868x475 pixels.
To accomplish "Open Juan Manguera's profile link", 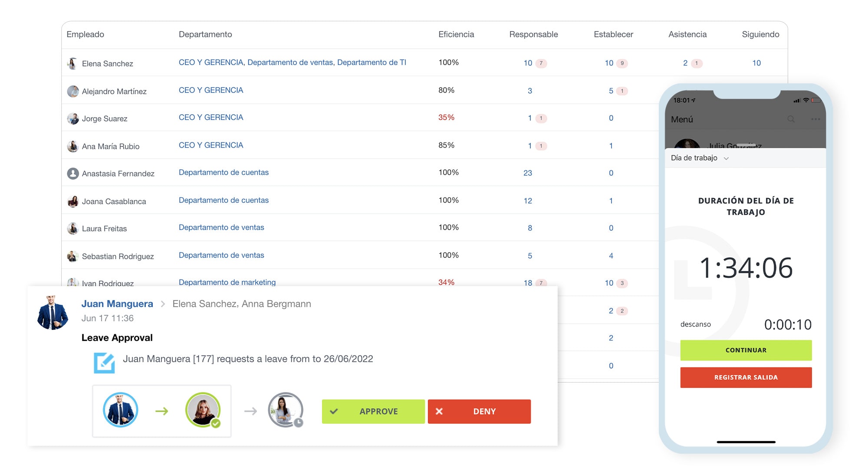I will 117,303.
